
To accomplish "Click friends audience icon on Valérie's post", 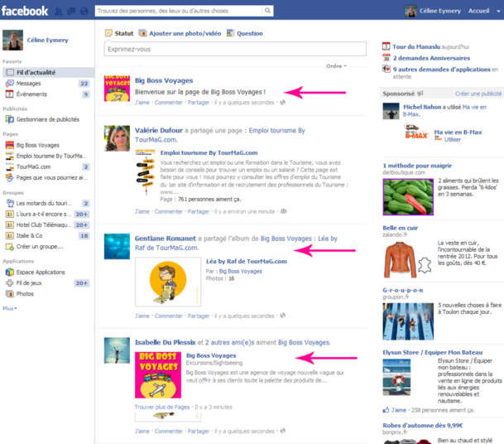I will (x=283, y=211).
